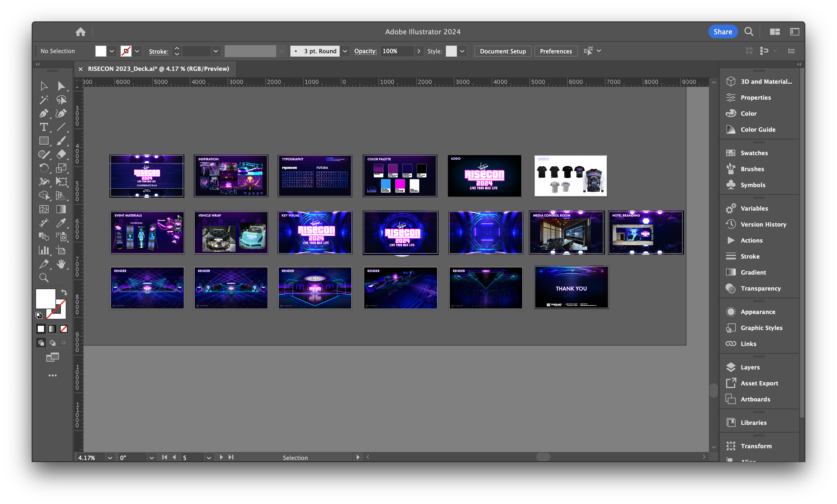This screenshot has width=837, height=504.
Task: Open Edit Toolbar three-dots button
Action: coord(52,375)
